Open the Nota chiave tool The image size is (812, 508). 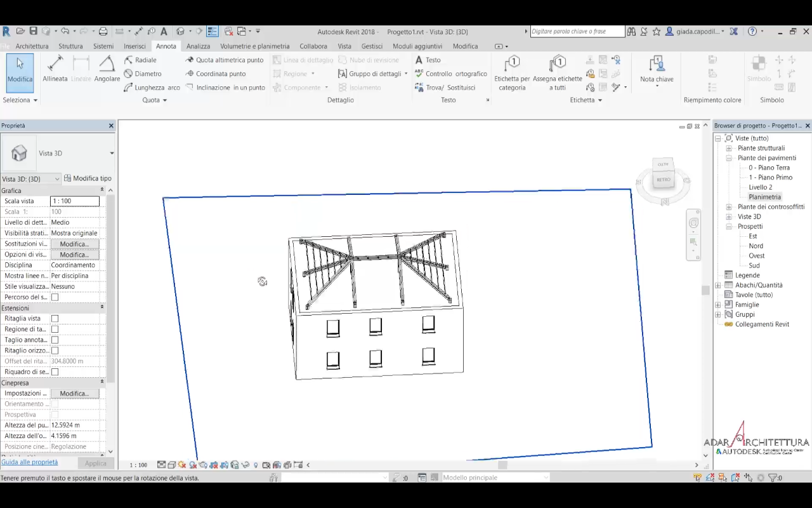(x=657, y=70)
